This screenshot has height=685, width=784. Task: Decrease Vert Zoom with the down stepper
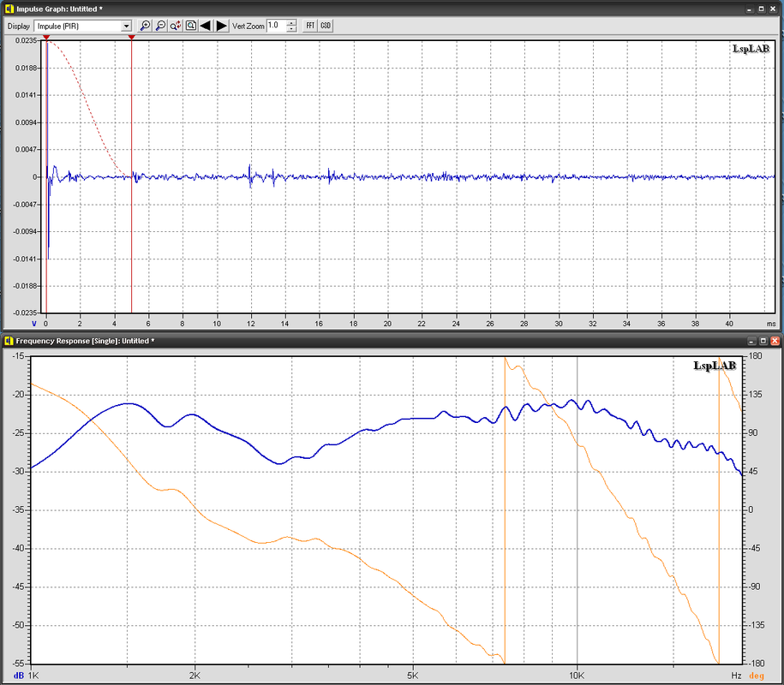[292, 29]
